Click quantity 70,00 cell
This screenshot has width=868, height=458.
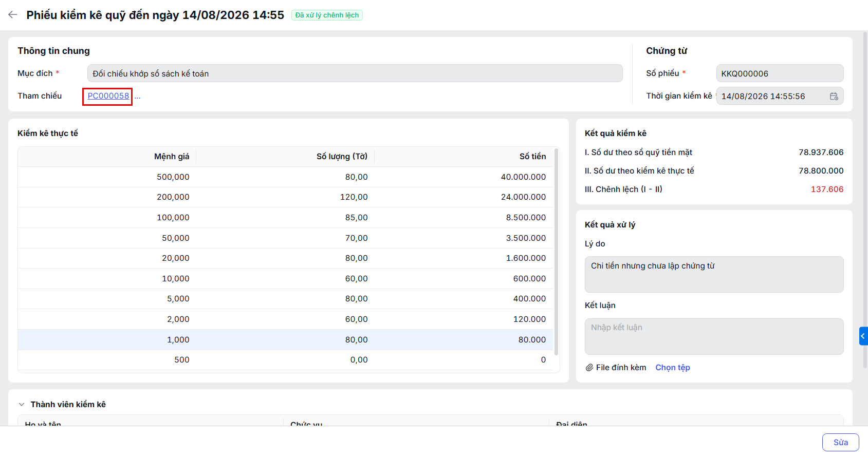point(356,238)
